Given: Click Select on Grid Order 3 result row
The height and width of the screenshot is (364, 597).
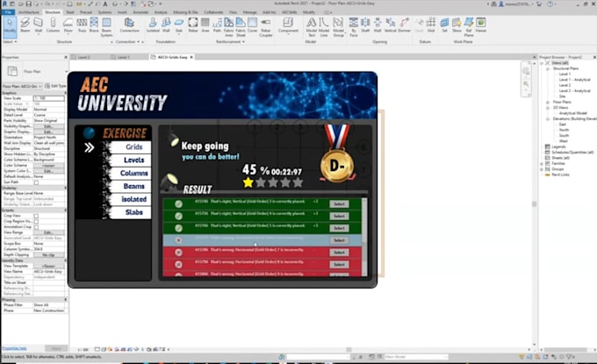Looking at the screenshot, I should (x=339, y=203).
